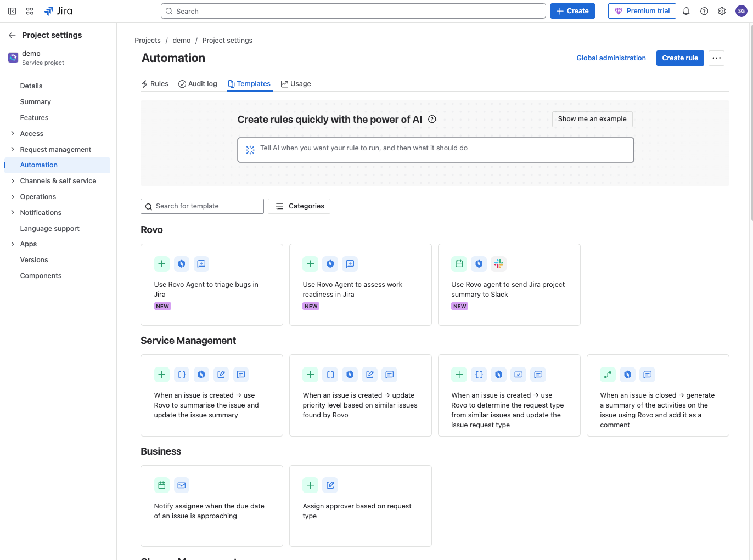Click the comment icon on work readiness card
Viewport: 753px width, 560px height.
pos(350,264)
